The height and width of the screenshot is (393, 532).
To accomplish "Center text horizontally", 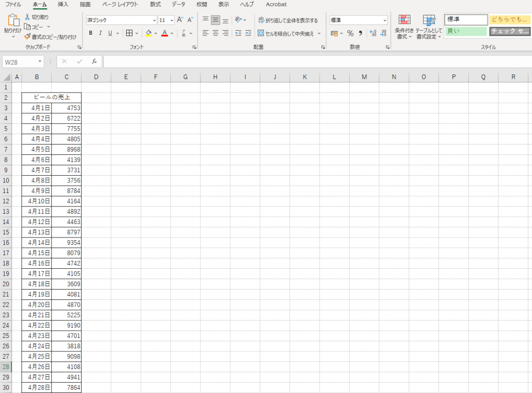I will point(216,33).
